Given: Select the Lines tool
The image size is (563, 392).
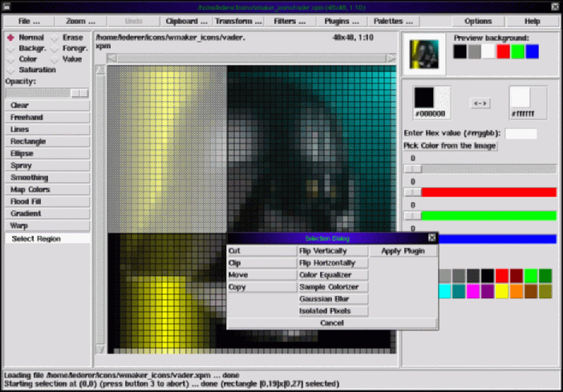Looking at the screenshot, I should (47, 130).
